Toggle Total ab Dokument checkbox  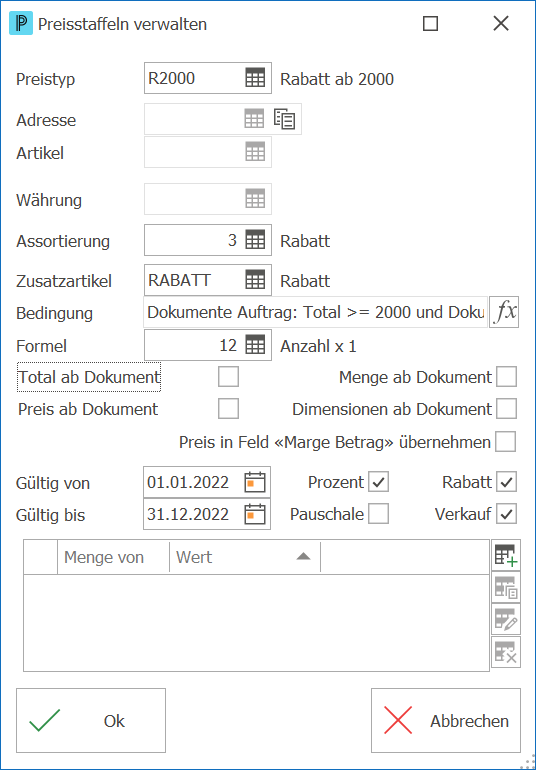[x=228, y=377]
